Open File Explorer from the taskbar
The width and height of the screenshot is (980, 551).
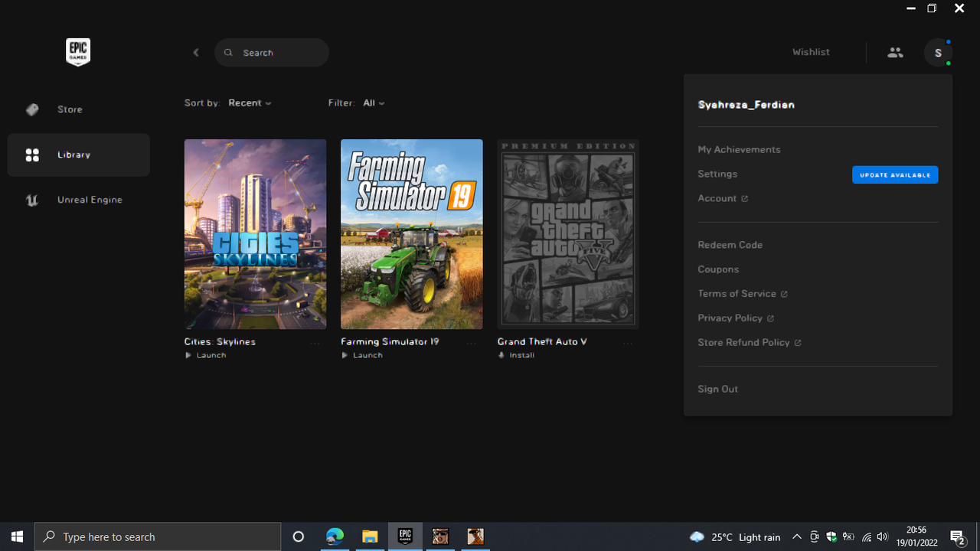pyautogui.click(x=370, y=536)
